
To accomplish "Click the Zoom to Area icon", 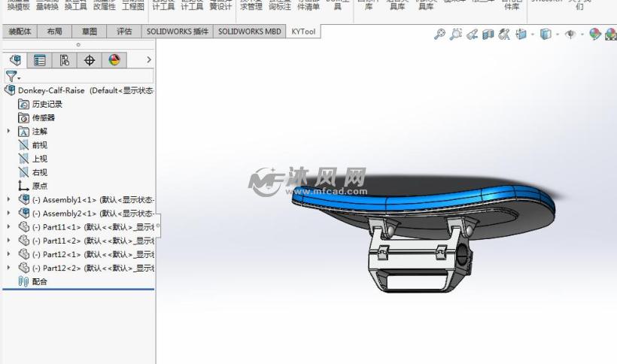I will pos(456,35).
